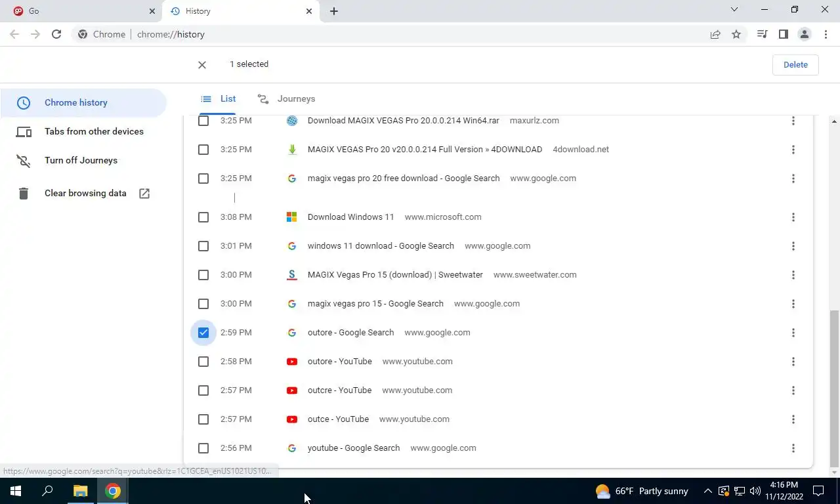Open more actions for 4download.net entry
840x504 pixels.
(793, 150)
